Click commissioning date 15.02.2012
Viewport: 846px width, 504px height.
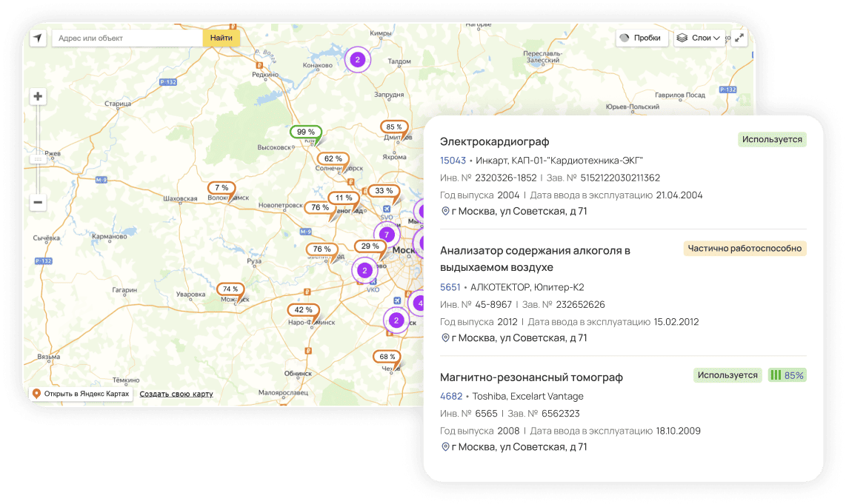tap(676, 322)
